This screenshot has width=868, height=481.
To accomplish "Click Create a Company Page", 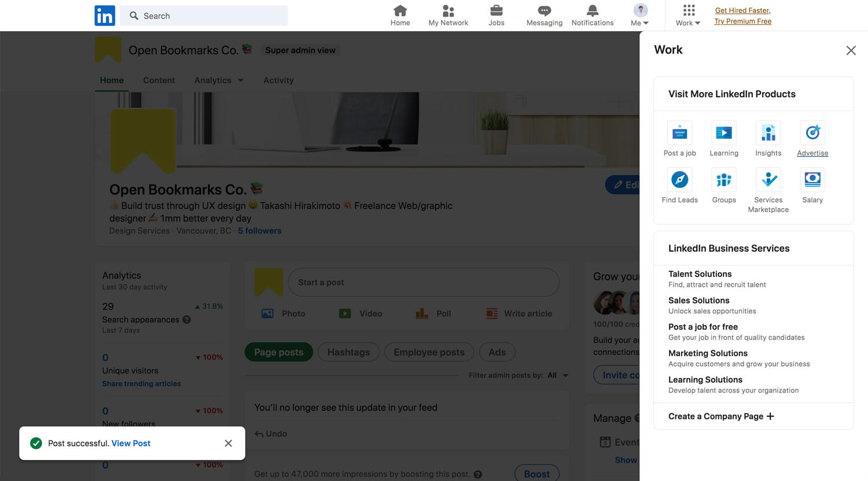I will [721, 416].
